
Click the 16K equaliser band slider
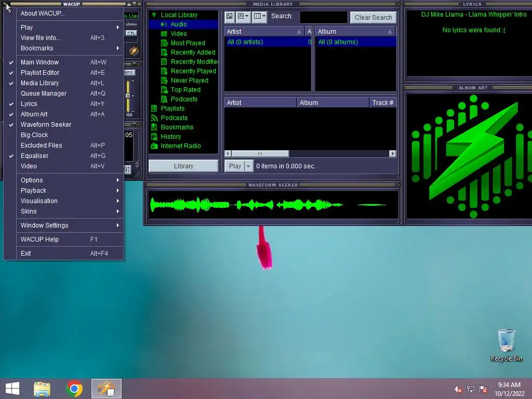(128, 96)
